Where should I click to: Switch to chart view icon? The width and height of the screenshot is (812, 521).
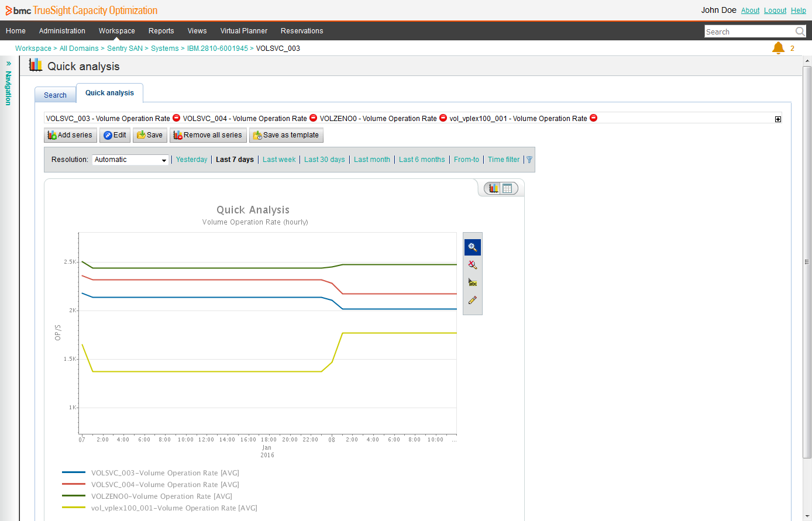tap(494, 188)
